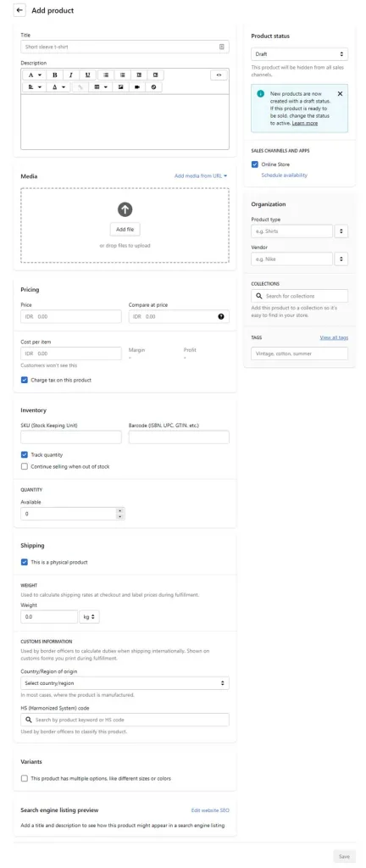Expand the kg weight unit selector
The image size is (366, 868).
tap(90, 617)
